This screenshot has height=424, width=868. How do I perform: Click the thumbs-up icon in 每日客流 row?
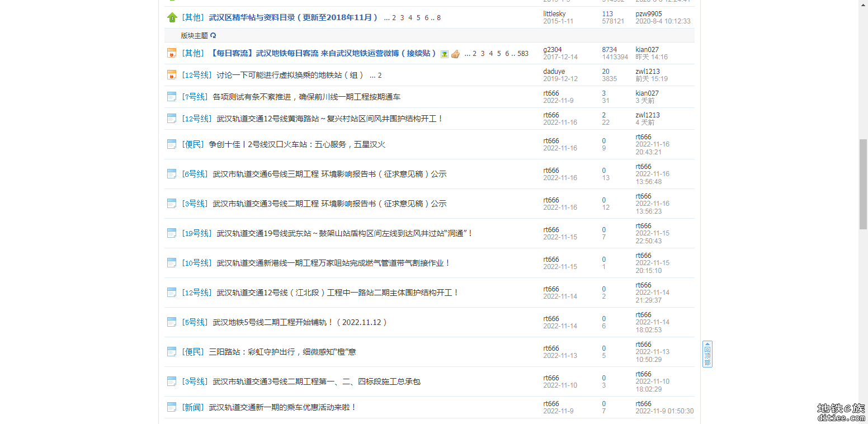(455, 54)
